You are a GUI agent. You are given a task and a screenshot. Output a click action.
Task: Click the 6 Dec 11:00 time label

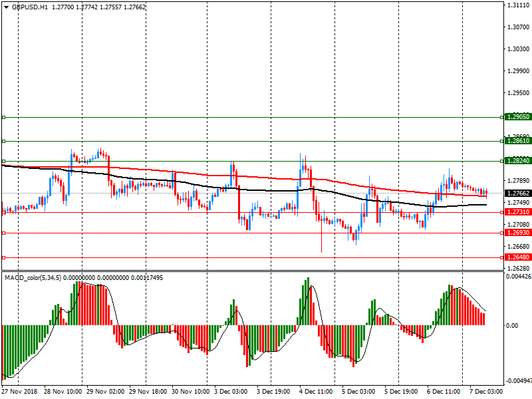tap(444, 391)
